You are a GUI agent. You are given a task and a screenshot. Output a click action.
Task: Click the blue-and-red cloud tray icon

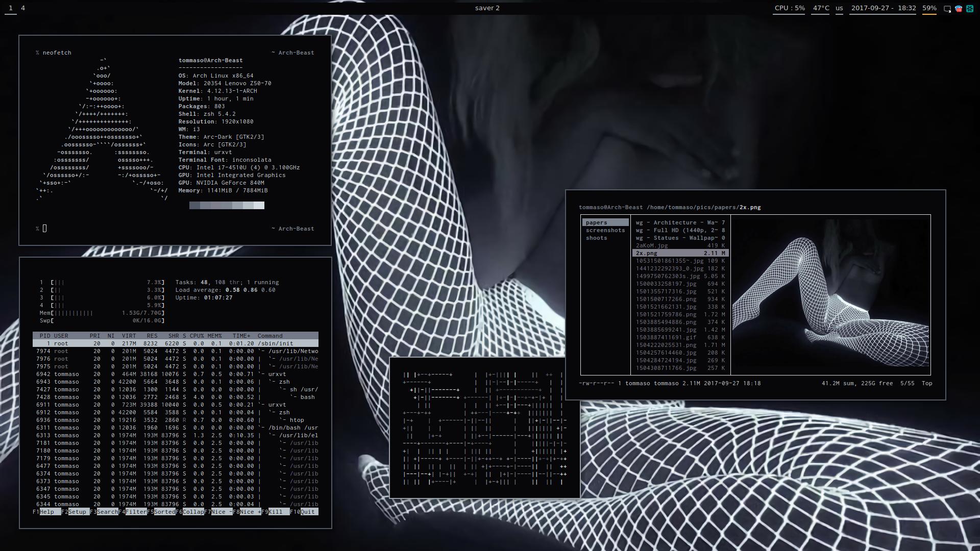click(x=959, y=9)
